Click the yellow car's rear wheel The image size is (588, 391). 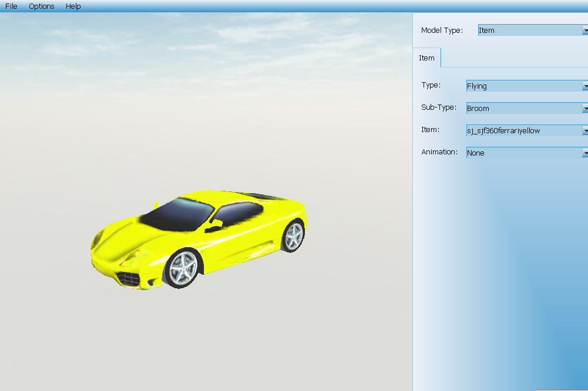tap(293, 236)
